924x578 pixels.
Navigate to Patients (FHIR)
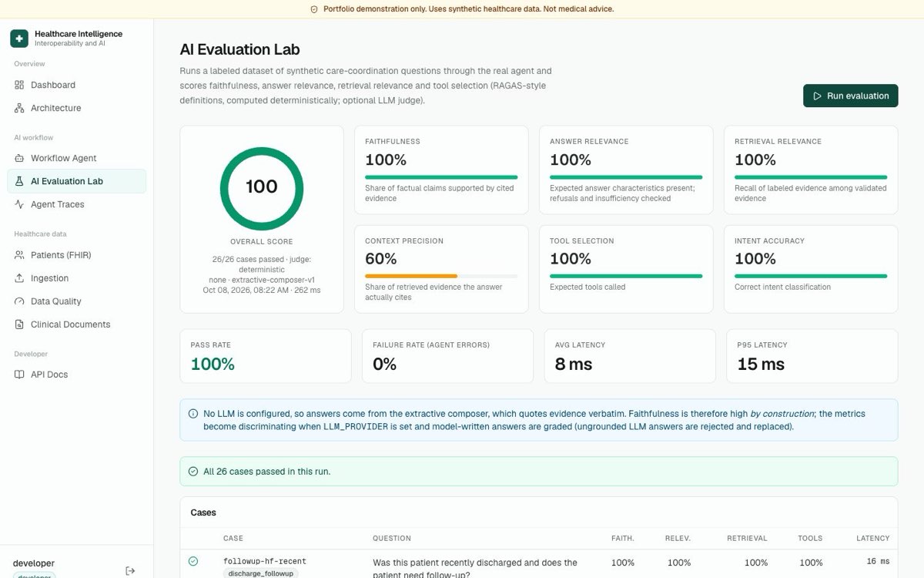76,255
